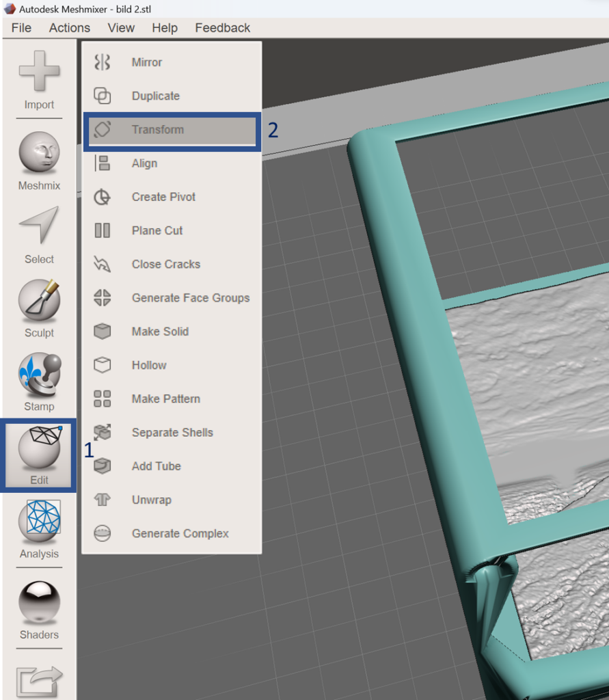Select Transform in the Edit menu
This screenshot has width=609, height=700.
[x=172, y=130]
